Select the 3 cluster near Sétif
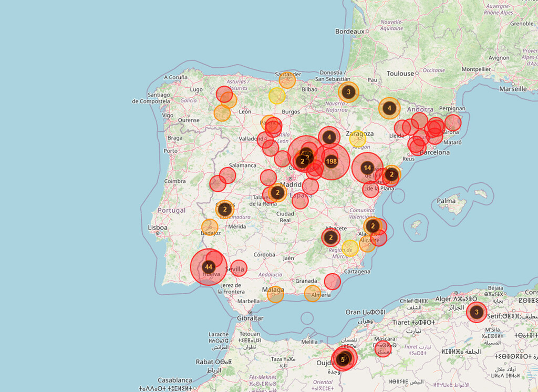 point(476,312)
